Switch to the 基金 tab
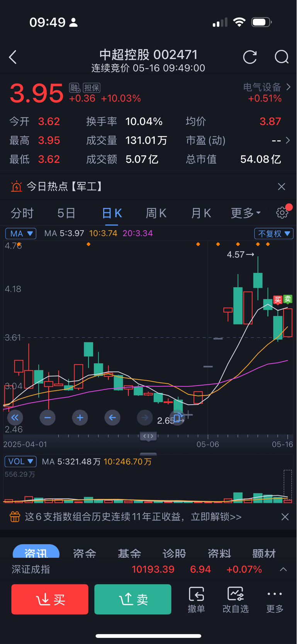The height and width of the screenshot is (644, 297). click(x=129, y=553)
